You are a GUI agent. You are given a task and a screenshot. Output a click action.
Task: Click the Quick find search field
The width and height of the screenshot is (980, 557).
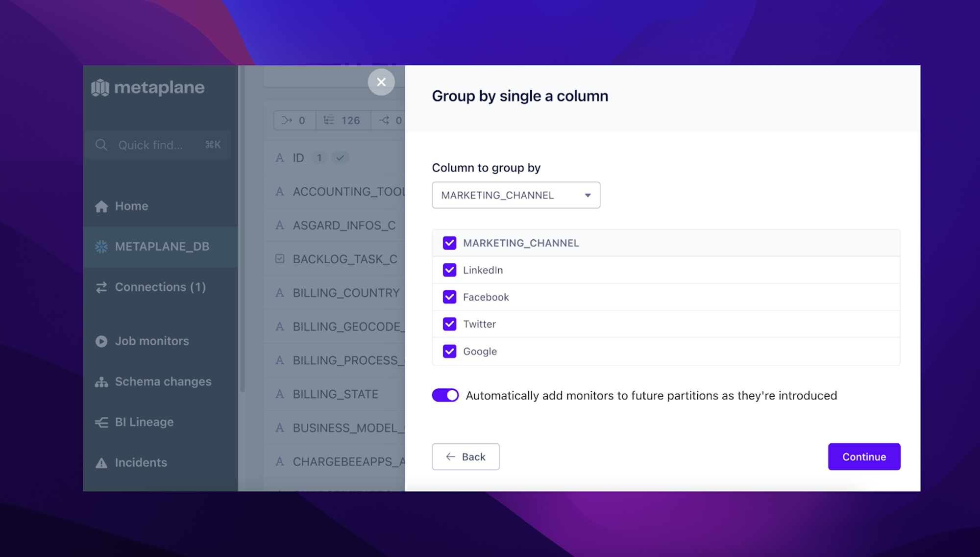click(x=158, y=145)
